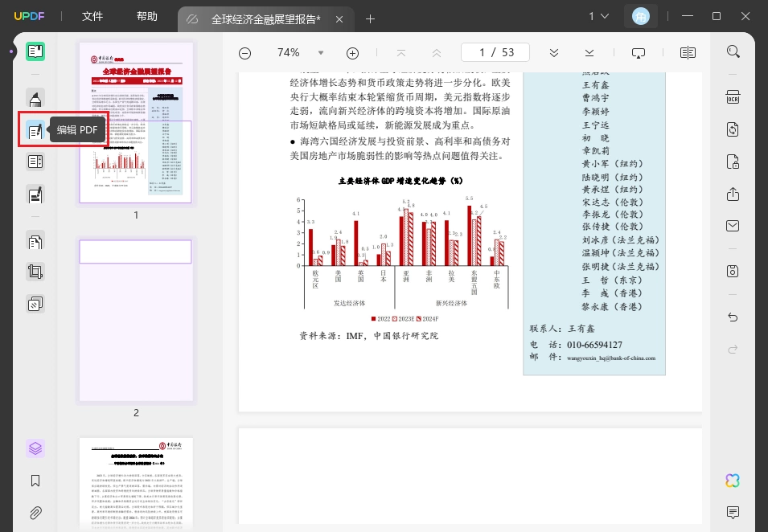Close the 全球经济金融展望报告 tab
This screenshot has height=532, width=768.
click(339, 19)
